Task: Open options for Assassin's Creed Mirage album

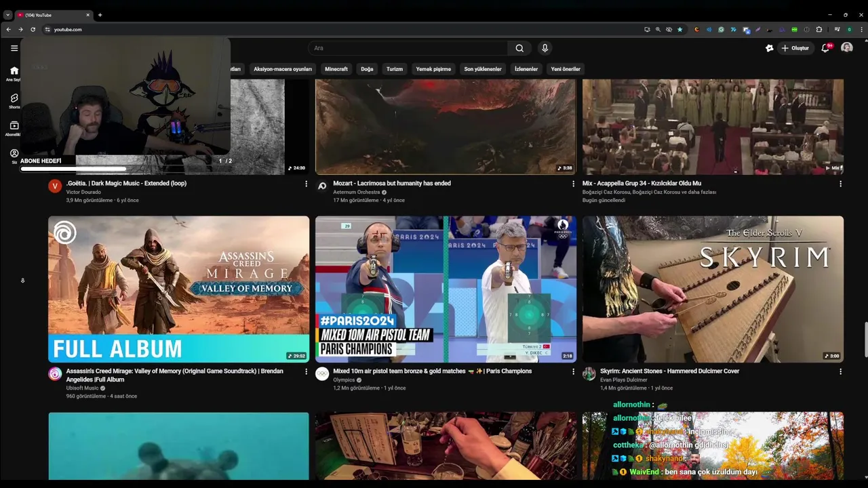Action: 306,371
